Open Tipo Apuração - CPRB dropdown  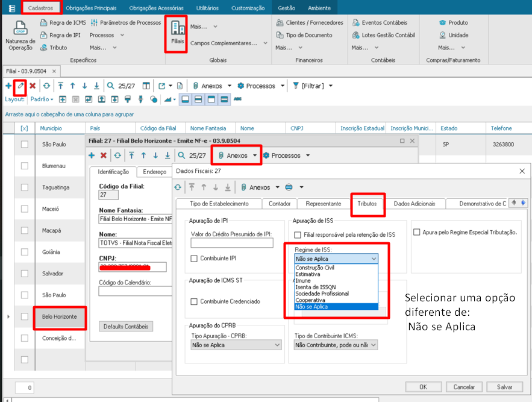(x=277, y=345)
